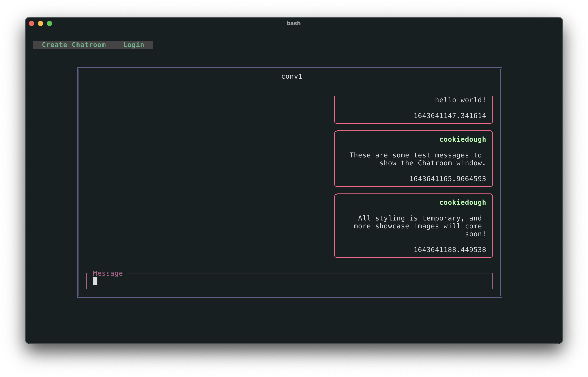Click the conv1 chatroom title

coord(292,76)
